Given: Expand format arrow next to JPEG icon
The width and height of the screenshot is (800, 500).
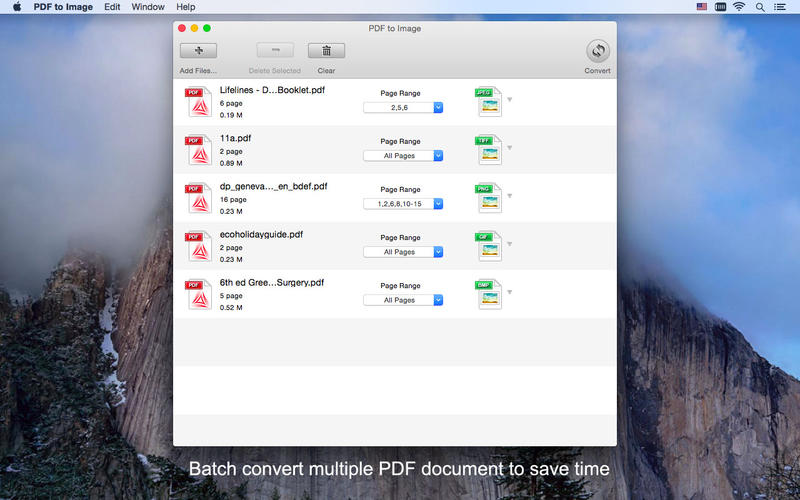Looking at the screenshot, I should (509, 99).
